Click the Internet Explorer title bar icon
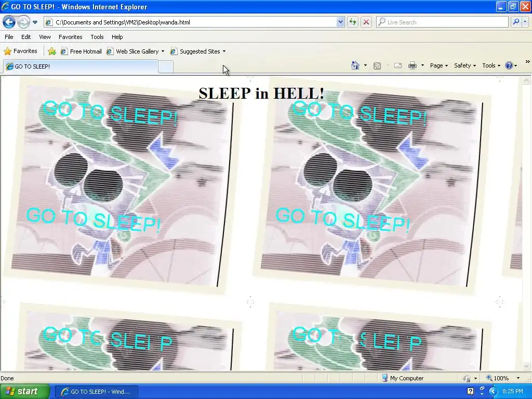This screenshot has width=532, height=399. click(x=5, y=6)
